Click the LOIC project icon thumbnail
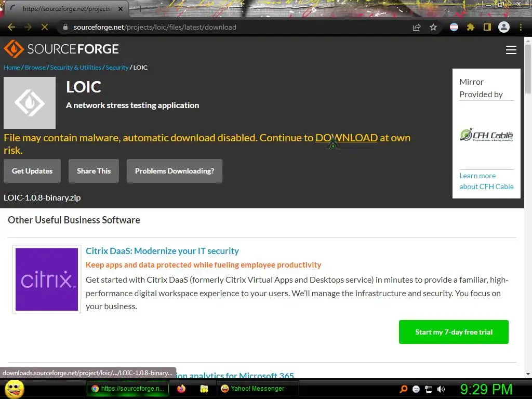 point(30,103)
